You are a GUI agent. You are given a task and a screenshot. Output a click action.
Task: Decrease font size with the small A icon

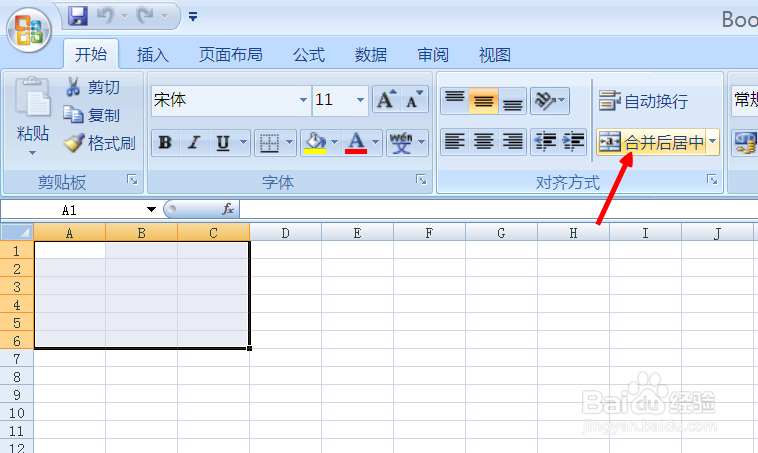(414, 100)
